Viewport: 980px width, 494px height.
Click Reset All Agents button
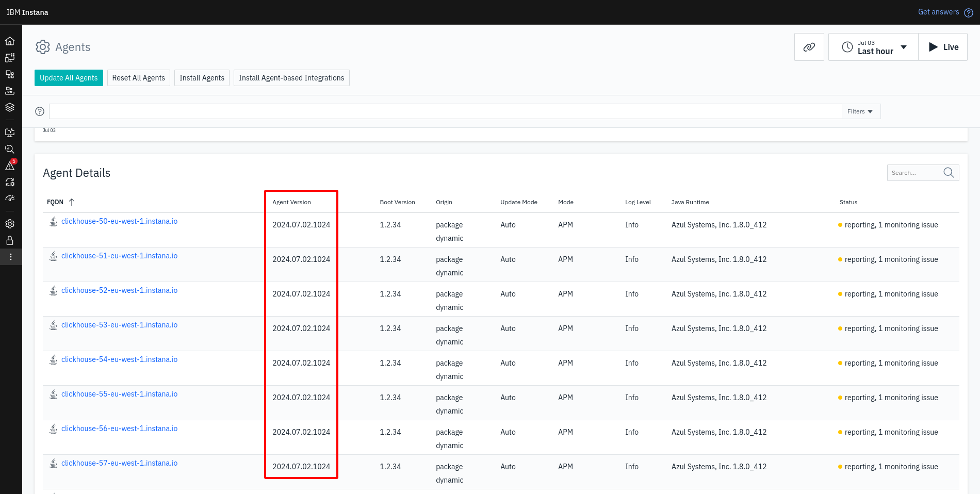point(139,78)
